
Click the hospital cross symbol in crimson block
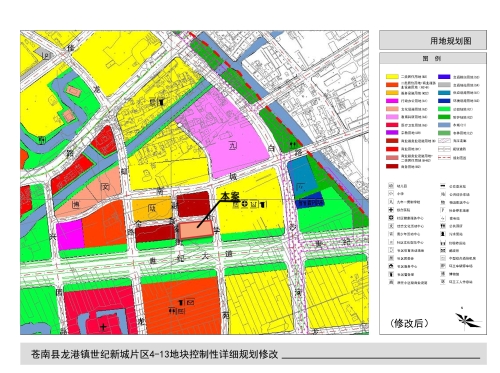[x=104, y=327]
